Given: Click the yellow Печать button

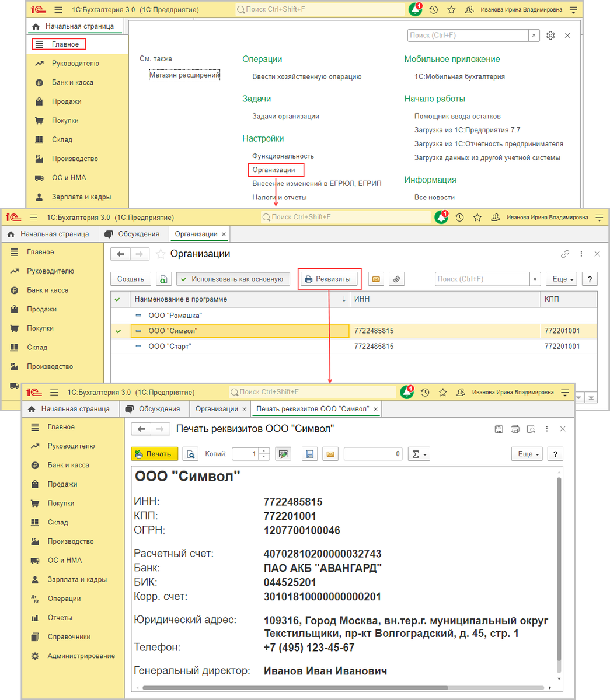Looking at the screenshot, I should [155, 454].
